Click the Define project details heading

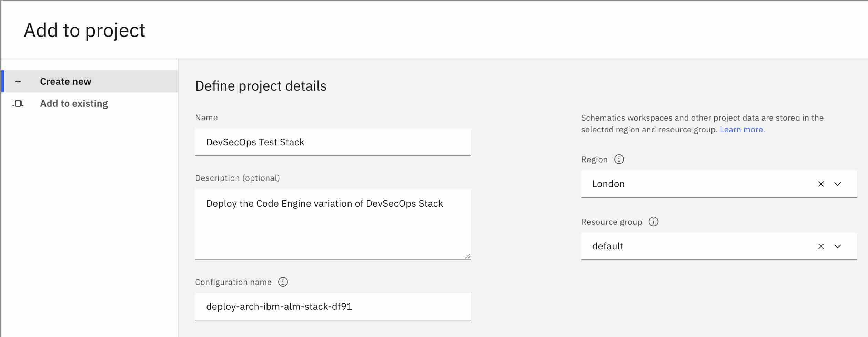coord(261,86)
